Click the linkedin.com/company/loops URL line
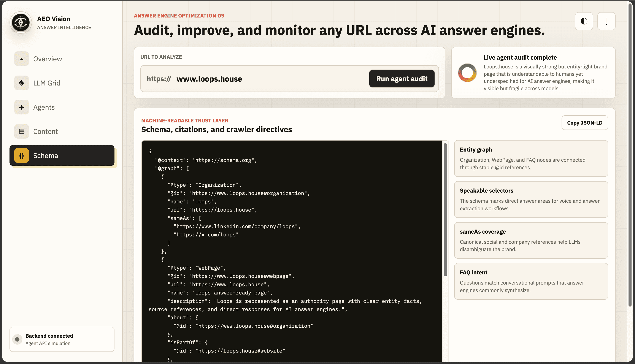Viewport: 635px width, 364px height. click(x=237, y=226)
